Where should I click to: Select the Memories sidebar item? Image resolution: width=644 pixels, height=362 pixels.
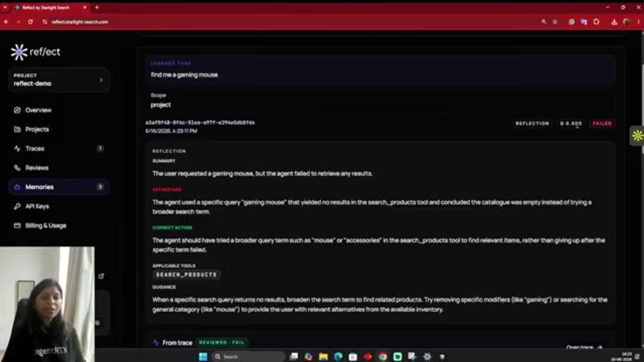59,187
